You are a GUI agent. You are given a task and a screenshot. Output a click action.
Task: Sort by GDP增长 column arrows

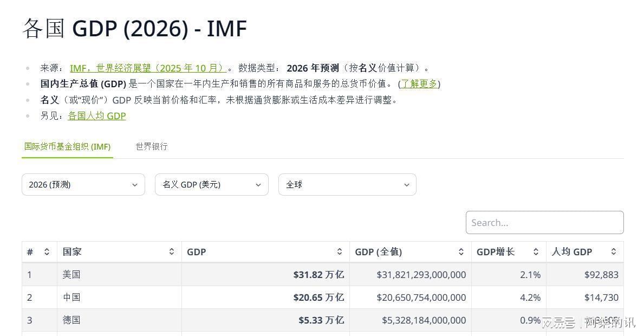536,252
